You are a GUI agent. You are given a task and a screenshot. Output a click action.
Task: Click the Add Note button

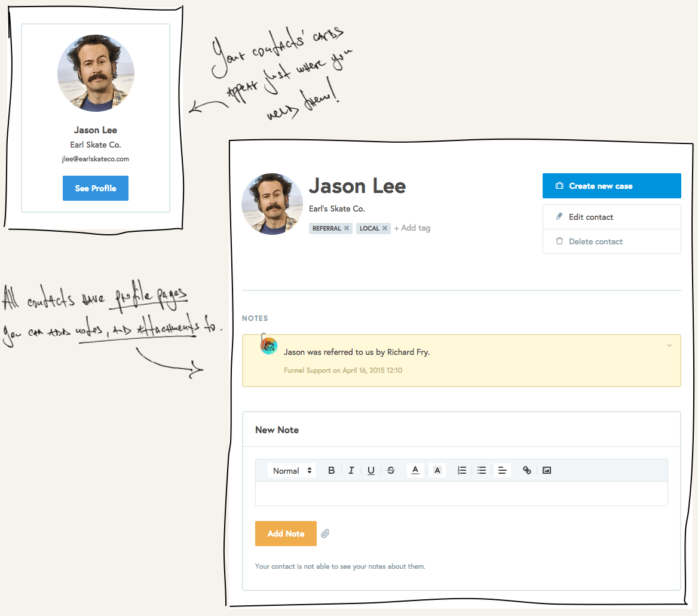[x=286, y=534]
